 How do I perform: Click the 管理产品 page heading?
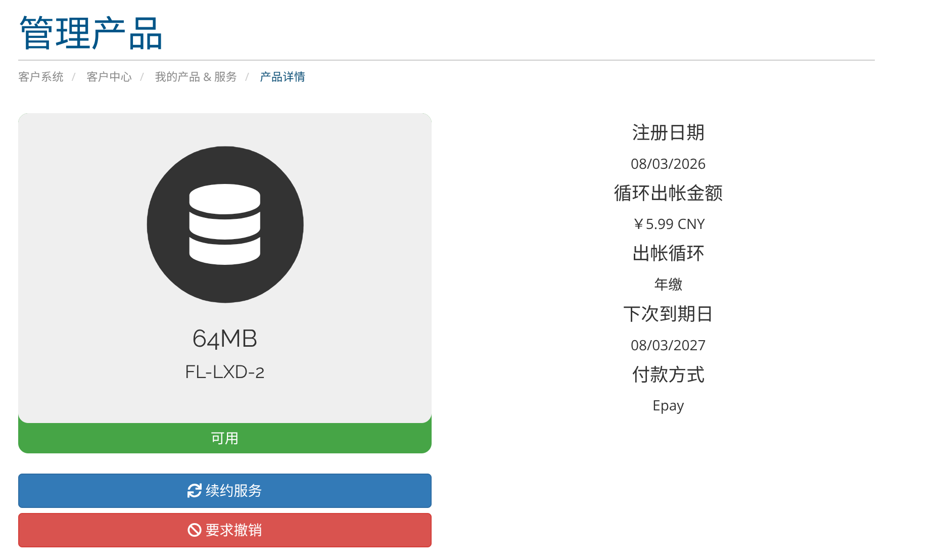pyautogui.click(x=91, y=33)
